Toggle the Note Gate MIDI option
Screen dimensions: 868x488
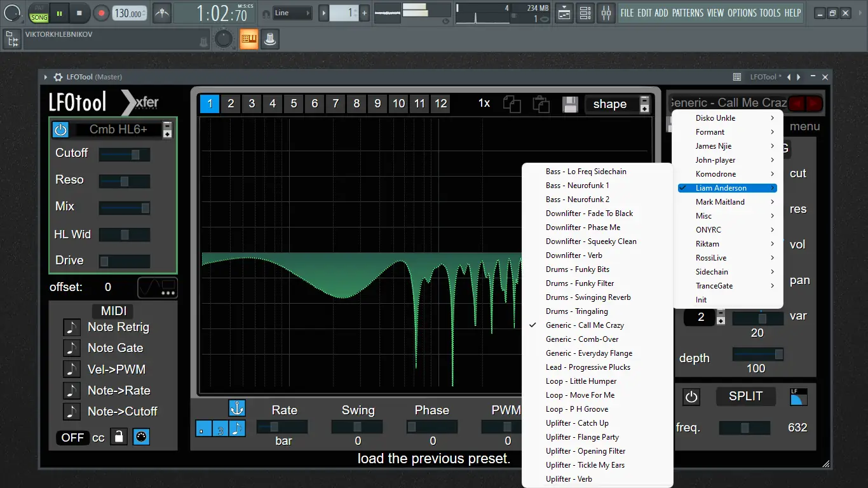click(72, 348)
